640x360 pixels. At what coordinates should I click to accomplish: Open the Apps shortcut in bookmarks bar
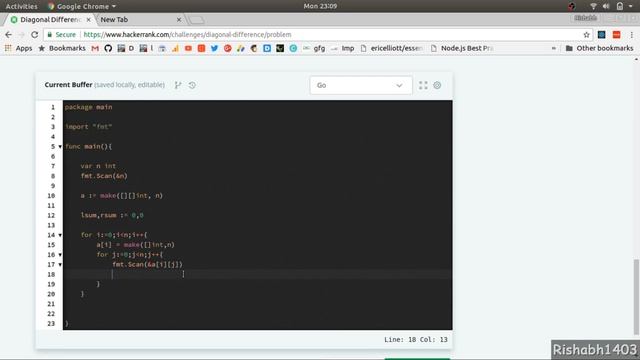tap(19, 48)
